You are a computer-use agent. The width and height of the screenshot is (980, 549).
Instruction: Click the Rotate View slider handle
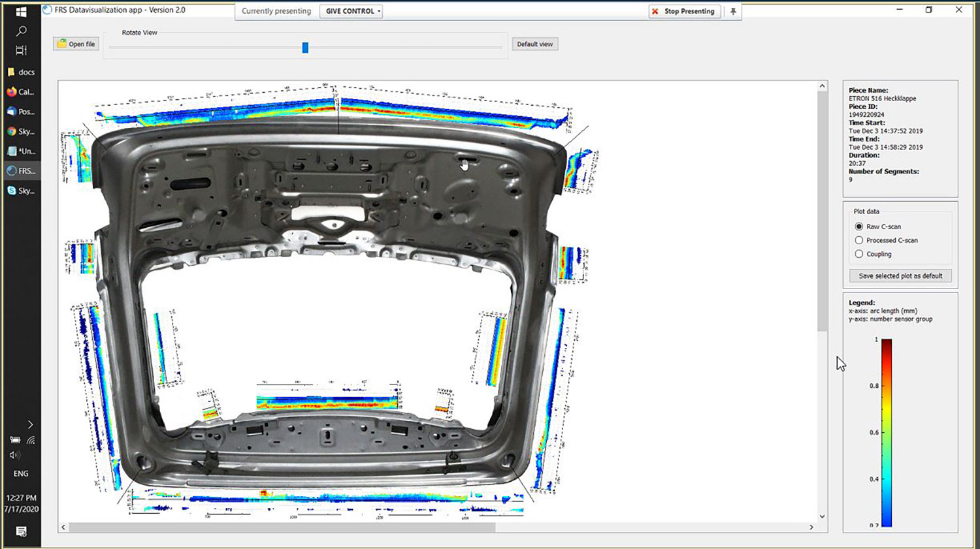click(x=305, y=48)
